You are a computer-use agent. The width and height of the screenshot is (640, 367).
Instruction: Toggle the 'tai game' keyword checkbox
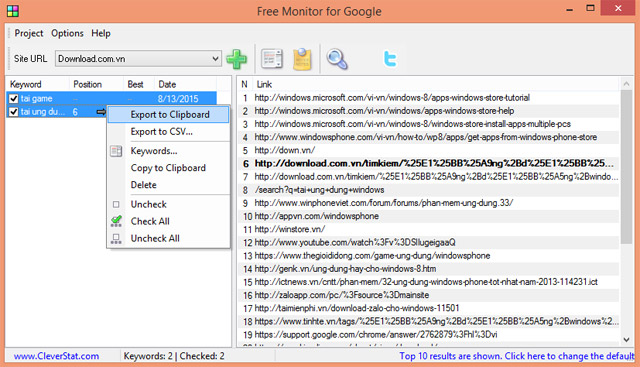13,98
